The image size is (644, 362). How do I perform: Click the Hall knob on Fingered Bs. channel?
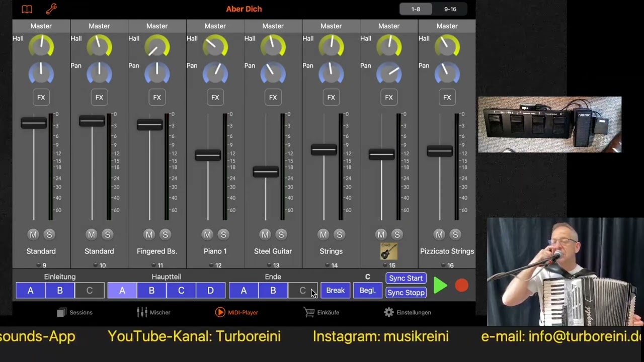(x=157, y=46)
